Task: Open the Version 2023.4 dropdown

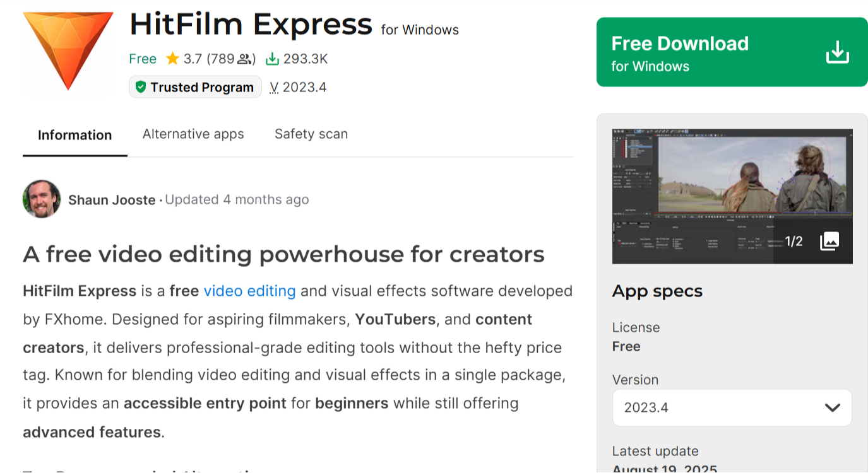Action: point(732,407)
